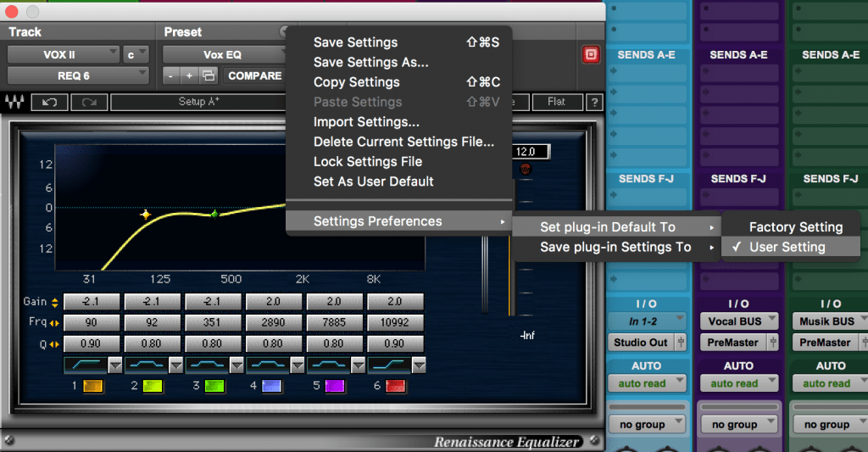Click the Vocal BUS input button

(x=739, y=321)
